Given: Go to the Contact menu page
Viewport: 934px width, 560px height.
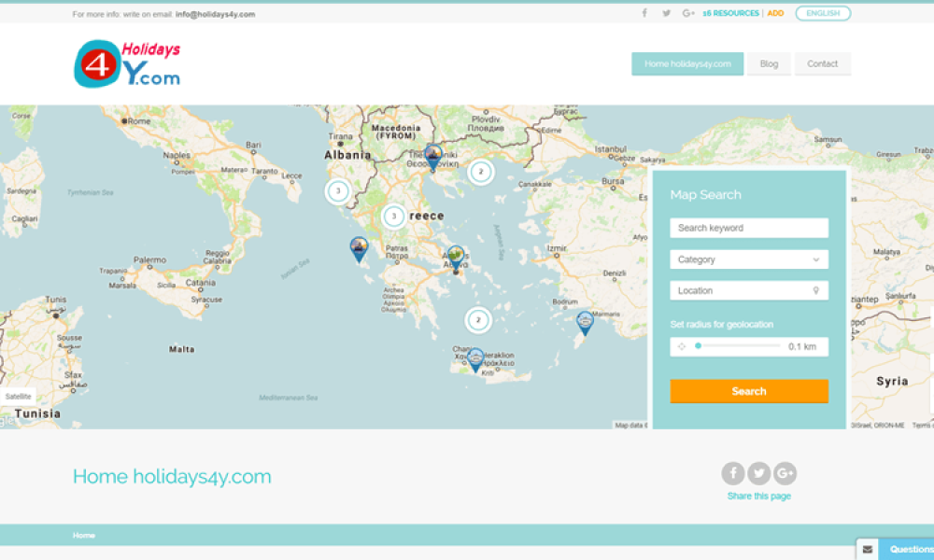Looking at the screenshot, I should [x=822, y=63].
